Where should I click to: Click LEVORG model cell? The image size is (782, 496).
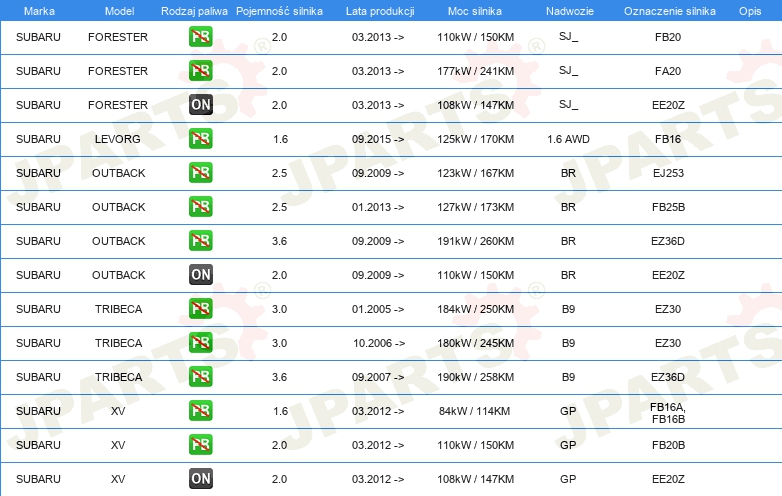pos(118,139)
